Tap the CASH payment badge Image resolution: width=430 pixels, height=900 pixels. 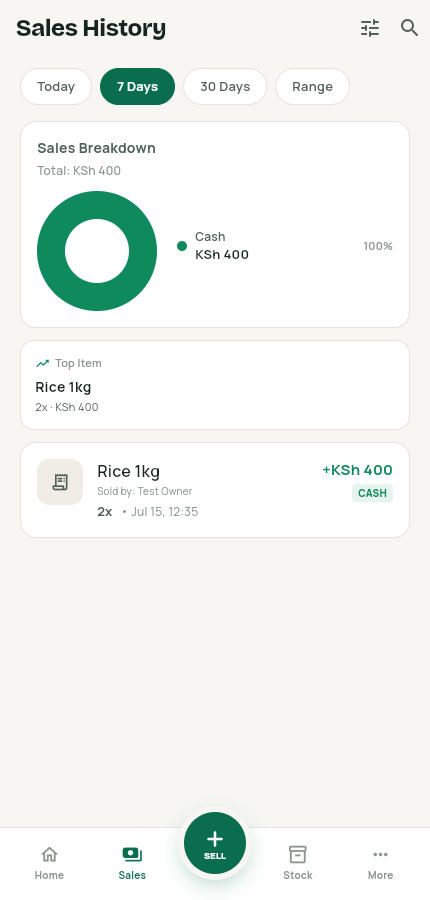(373, 493)
